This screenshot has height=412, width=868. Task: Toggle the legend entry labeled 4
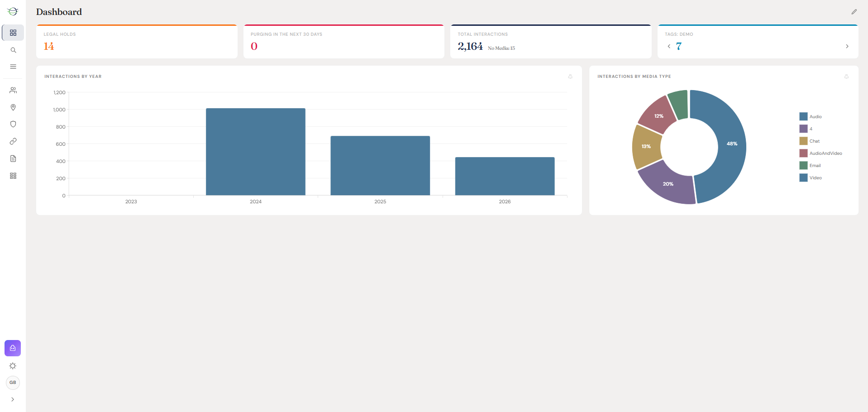[806, 129]
